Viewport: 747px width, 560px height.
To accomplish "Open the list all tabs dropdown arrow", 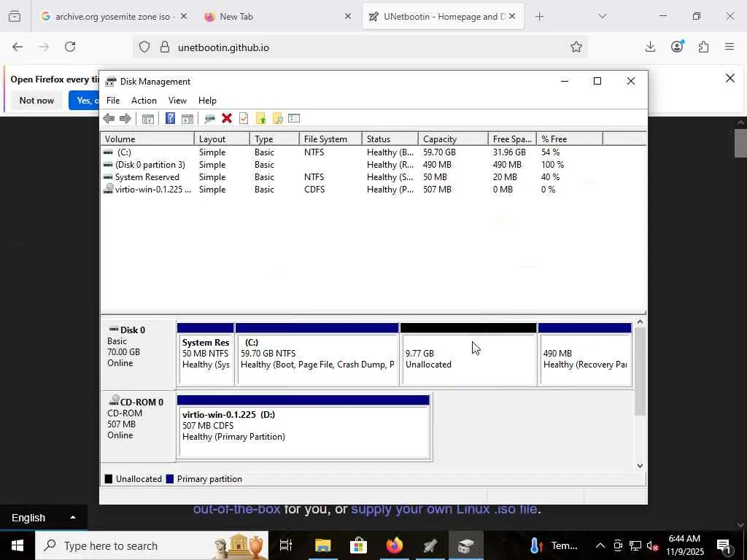I will (x=602, y=17).
